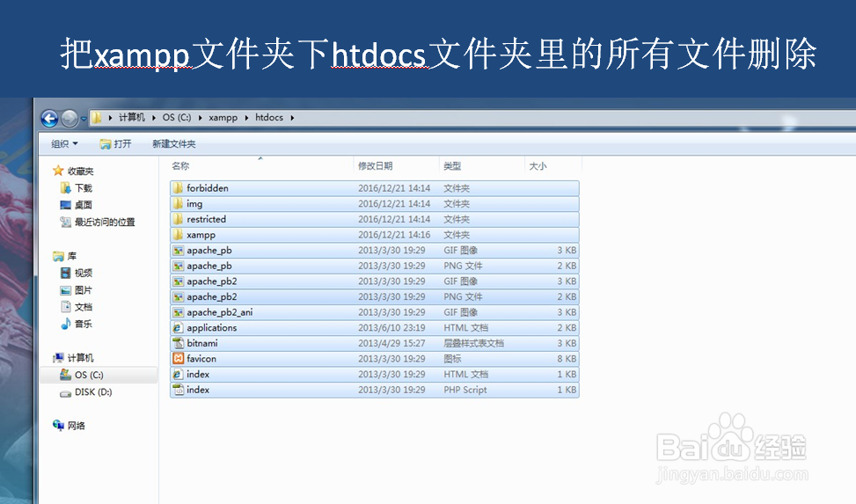Screen dimensions: 856x504
Task: Go to xampp in the address bar
Action: 223,117
